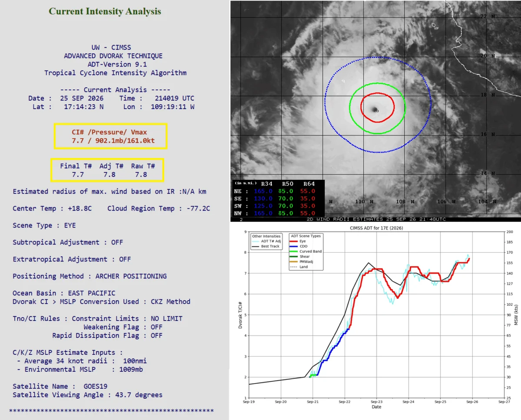This screenshot has width=521, height=420.
Task: Click the "Raw T#" column label
Action: (143, 166)
